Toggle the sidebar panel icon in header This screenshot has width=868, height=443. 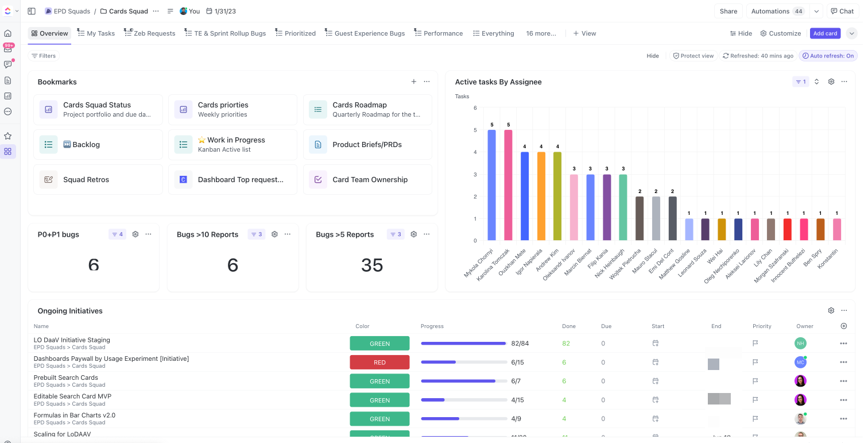[x=32, y=11]
